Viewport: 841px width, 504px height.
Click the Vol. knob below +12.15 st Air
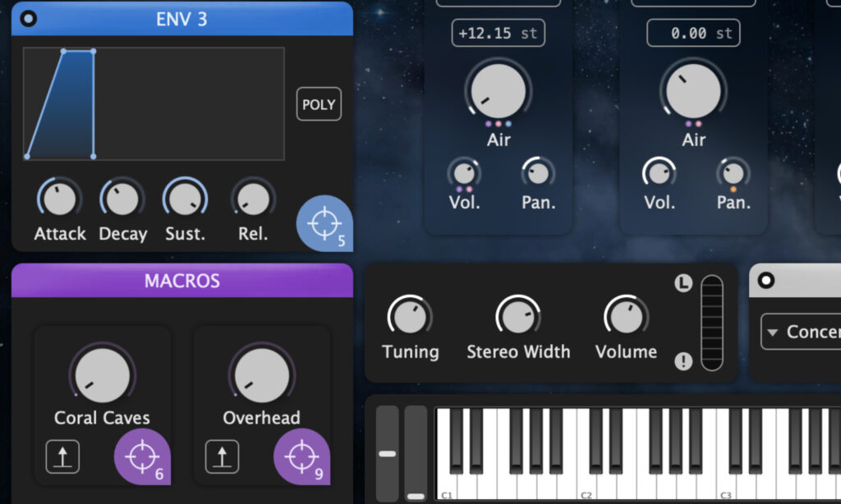464,173
